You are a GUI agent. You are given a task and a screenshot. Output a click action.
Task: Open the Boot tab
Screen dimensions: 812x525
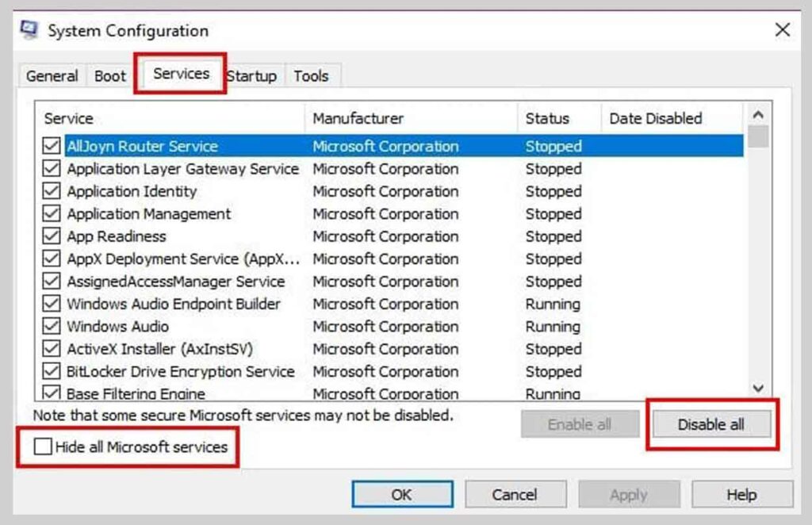109,75
